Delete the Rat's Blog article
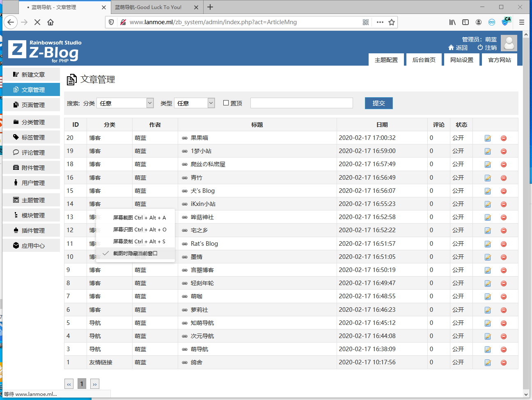Viewport: 532px width, 400px height. [x=503, y=244]
